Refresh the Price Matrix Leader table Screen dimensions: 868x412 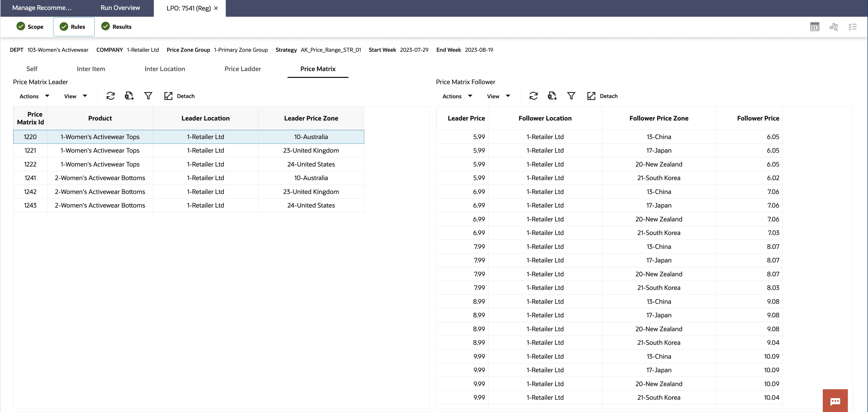110,96
